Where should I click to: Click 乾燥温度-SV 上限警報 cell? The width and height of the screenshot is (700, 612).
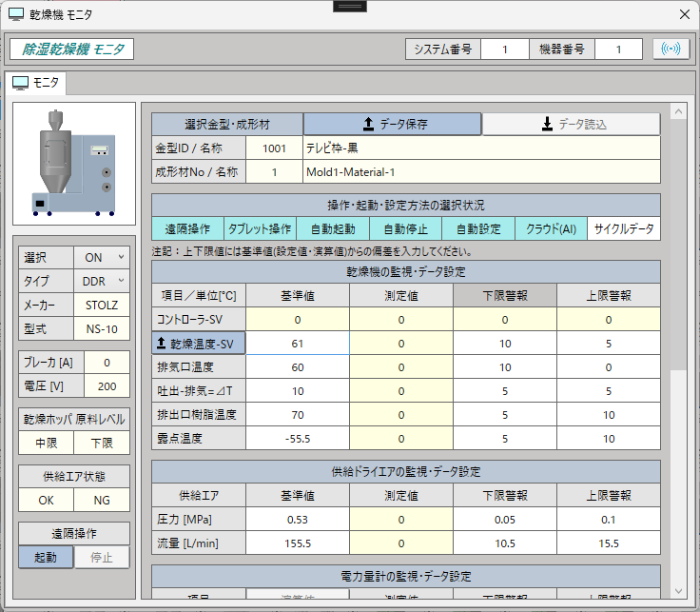(x=609, y=344)
